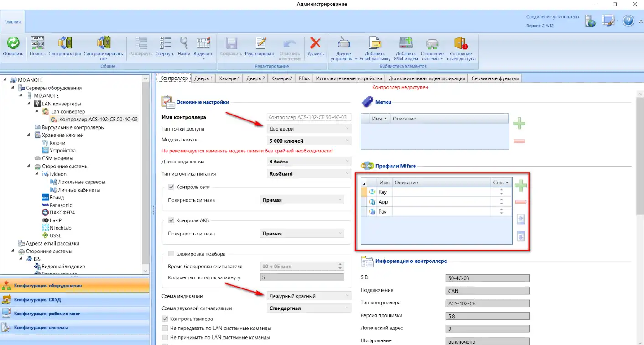Click the globe connection icon in header

coord(591,21)
